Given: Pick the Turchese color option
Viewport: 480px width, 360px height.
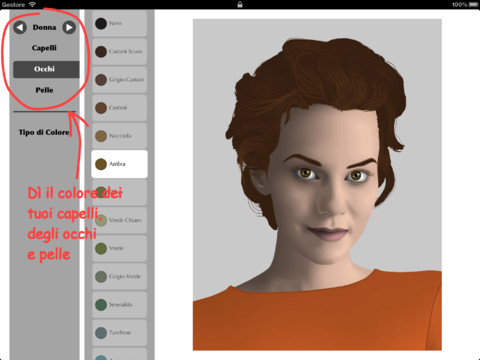Looking at the screenshot, I should click(119, 333).
